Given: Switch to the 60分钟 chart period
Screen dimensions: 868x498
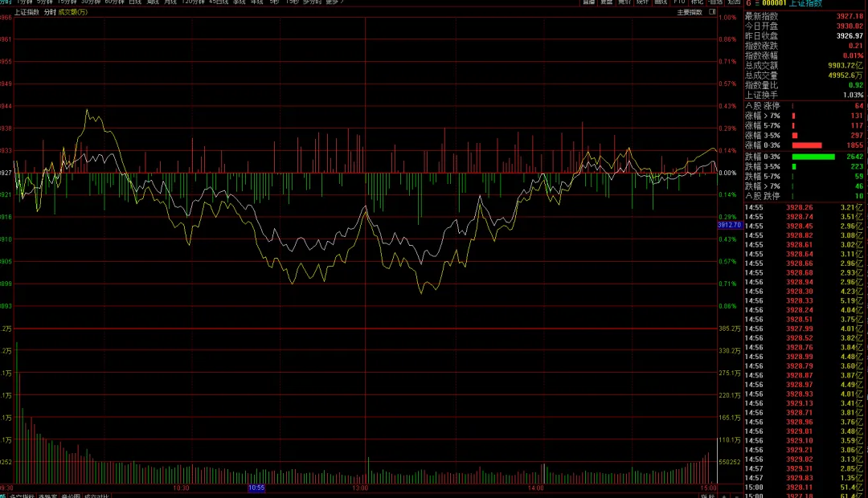Looking at the screenshot, I should (114, 2).
